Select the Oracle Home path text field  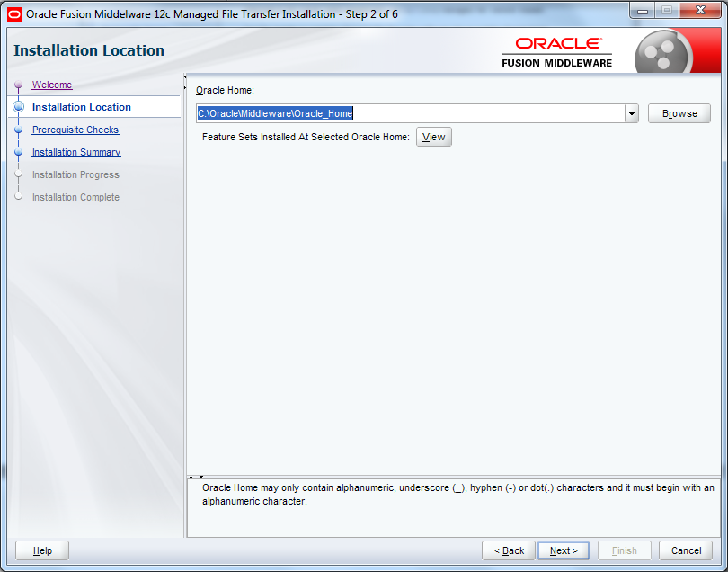tap(409, 113)
